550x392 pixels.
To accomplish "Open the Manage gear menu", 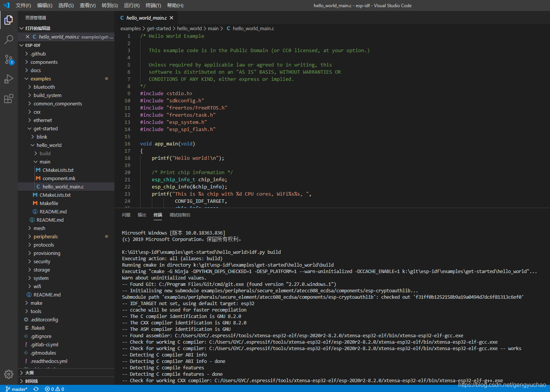I will click(9, 374).
